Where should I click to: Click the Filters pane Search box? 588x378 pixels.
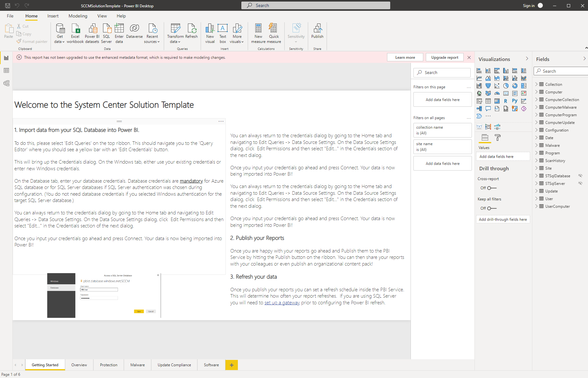(x=442, y=72)
